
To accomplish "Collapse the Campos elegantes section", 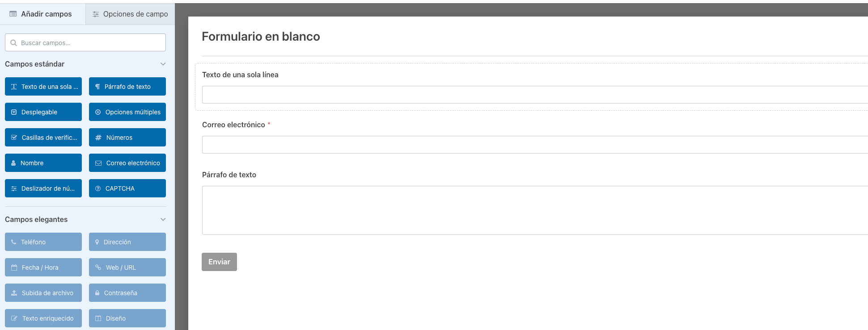I will pyautogui.click(x=163, y=220).
